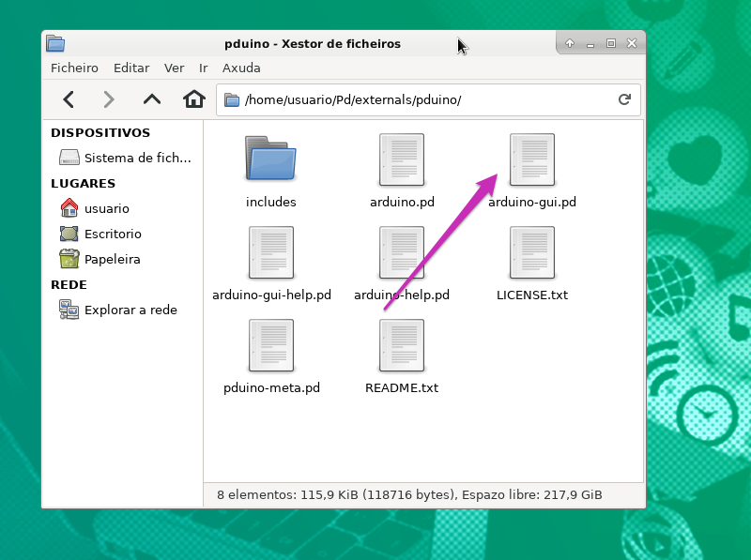Select the LICENSE.txt file
This screenshot has height=560, width=751.
pyautogui.click(x=531, y=252)
